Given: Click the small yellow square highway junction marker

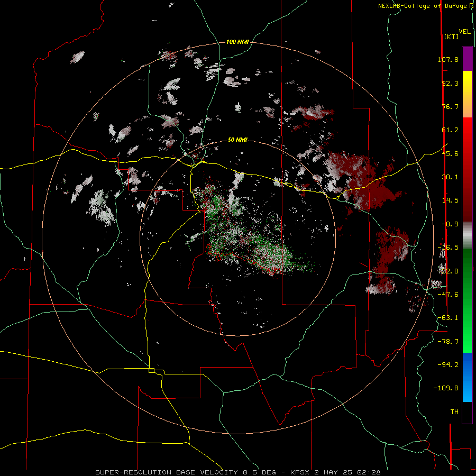Looking at the screenshot, I should (152, 370).
